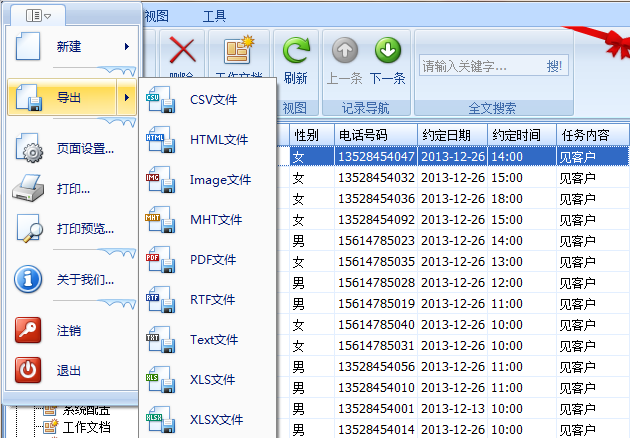Viewport: 630px width, 438px height.
Task: Export data as PDF file
Action: click(x=212, y=259)
